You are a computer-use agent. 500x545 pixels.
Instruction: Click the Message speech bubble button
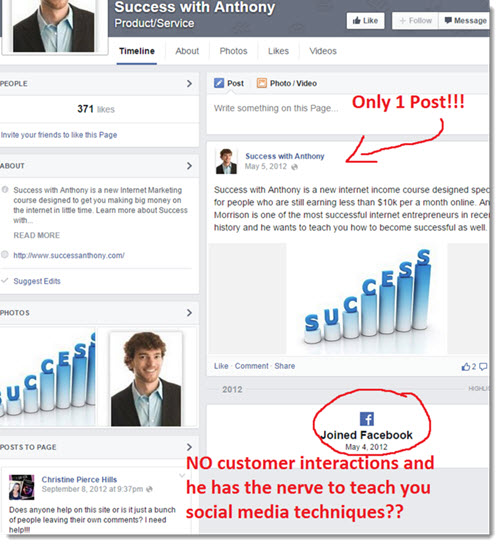coord(465,21)
